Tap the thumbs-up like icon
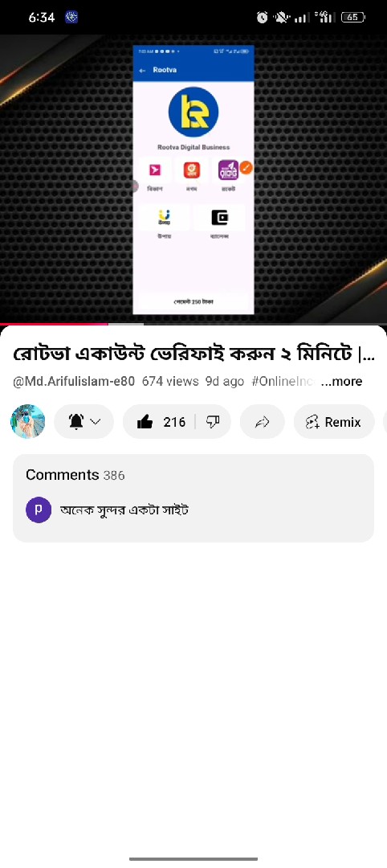The height and width of the screenshot is (868, 387). coord(145,423)
